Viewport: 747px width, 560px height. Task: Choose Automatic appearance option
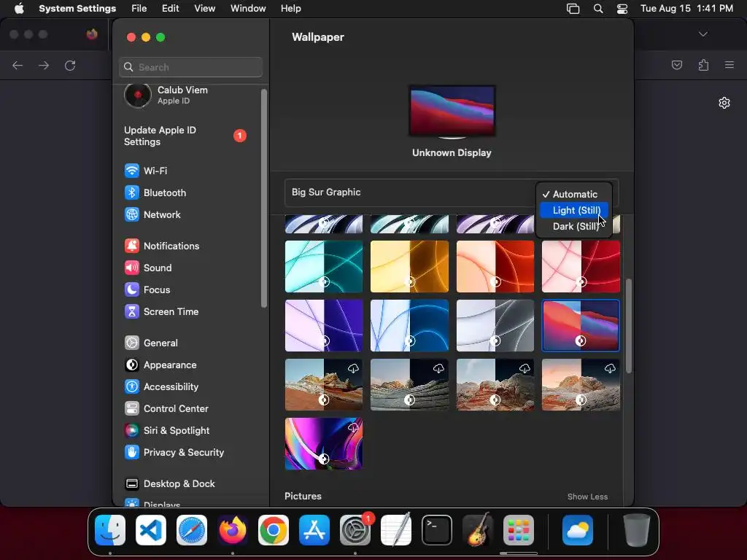[574, 194]
